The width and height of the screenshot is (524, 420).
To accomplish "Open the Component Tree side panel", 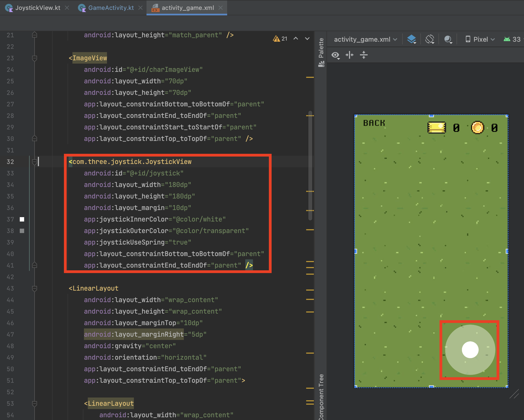I will pyautogui.click(x=321, y=396).
